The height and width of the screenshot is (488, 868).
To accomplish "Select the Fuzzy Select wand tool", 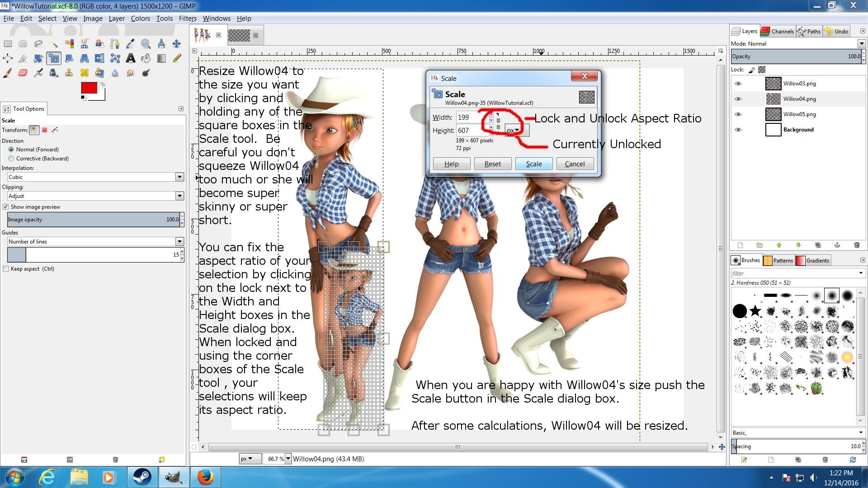I will coord(54,44).
